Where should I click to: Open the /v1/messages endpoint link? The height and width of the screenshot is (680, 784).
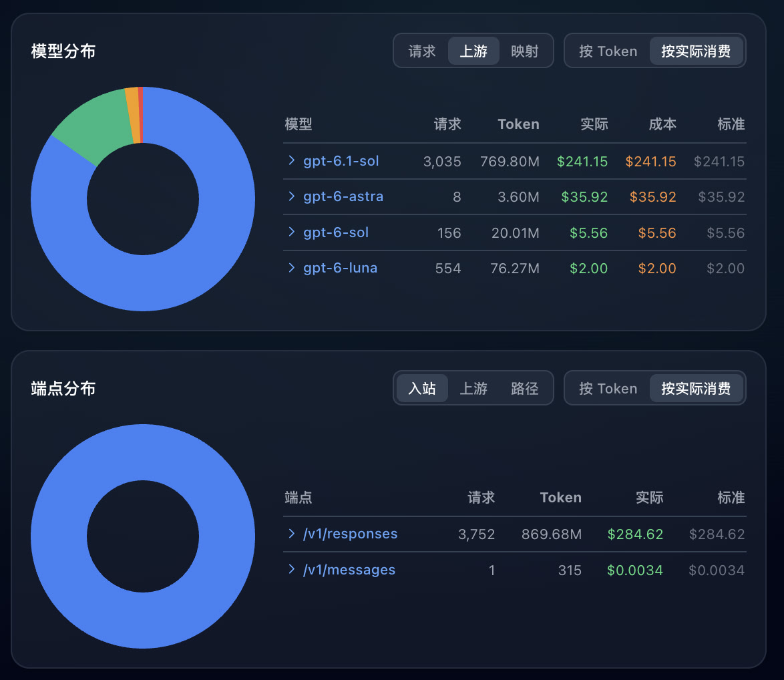click(x=349, y=570)
